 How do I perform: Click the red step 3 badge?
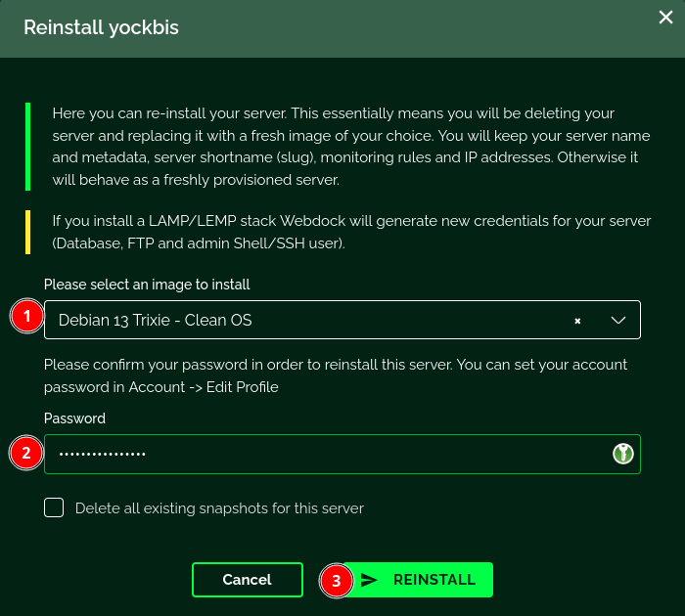(337, 580)
